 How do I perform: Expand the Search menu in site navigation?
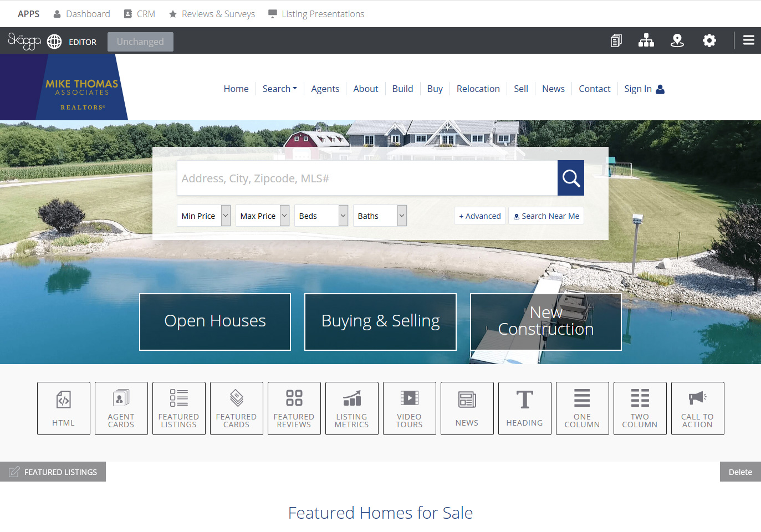pyautogui.click(x=280, y=89)
